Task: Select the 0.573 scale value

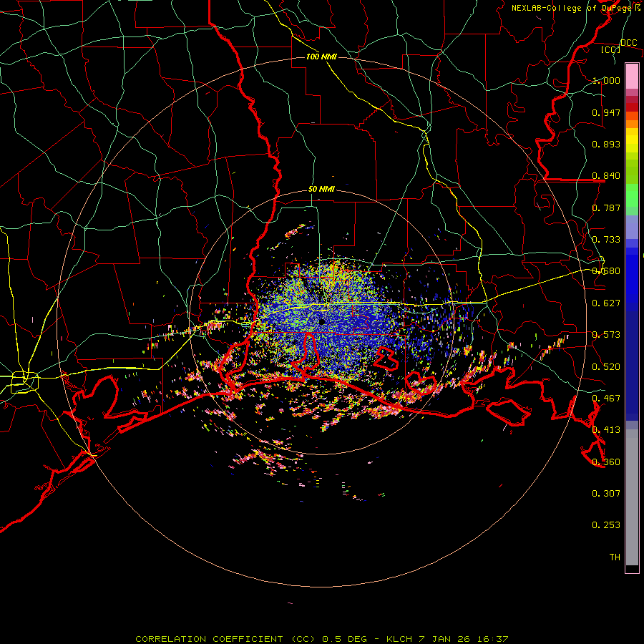Action: coord(606,335)
